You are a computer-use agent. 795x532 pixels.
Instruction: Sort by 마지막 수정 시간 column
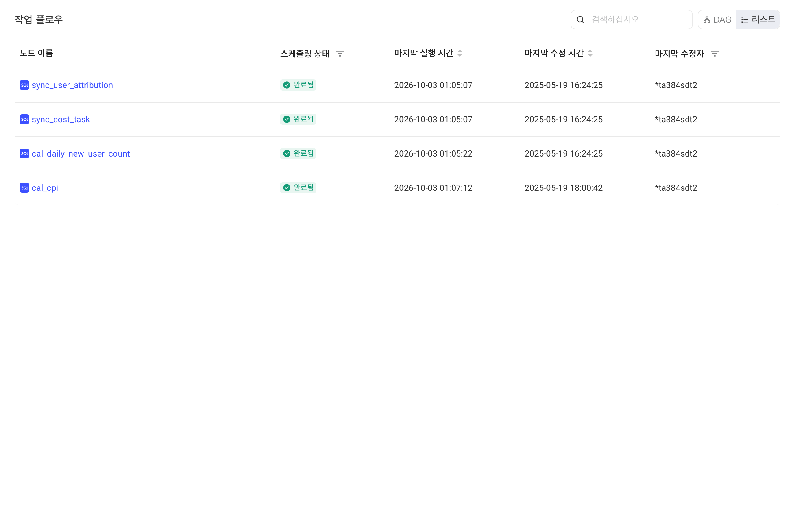pyautogui.click(x=590, y=53)
